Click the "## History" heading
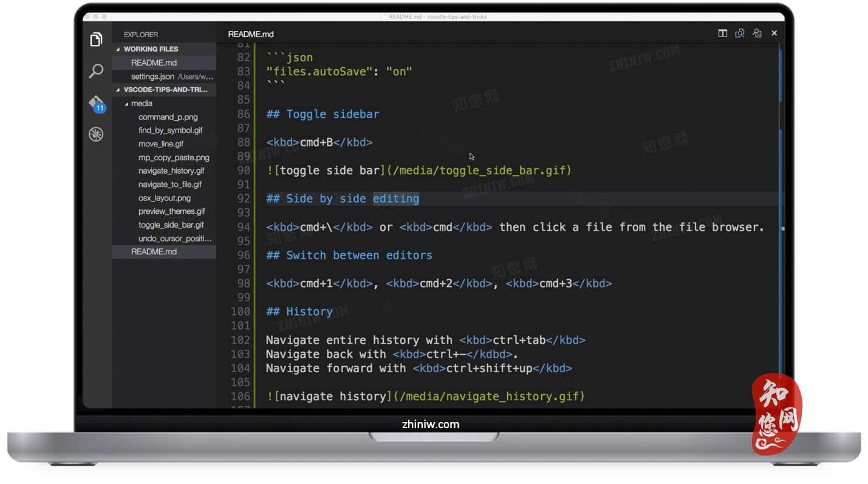This screenshot has width=868, height=484. (299, 312)
